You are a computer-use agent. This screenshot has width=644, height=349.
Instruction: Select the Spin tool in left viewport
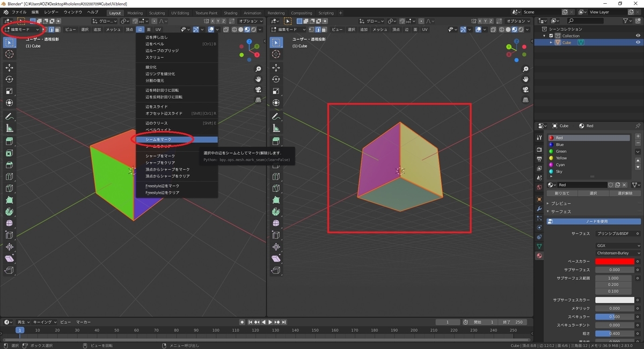(x=9, y=212)
